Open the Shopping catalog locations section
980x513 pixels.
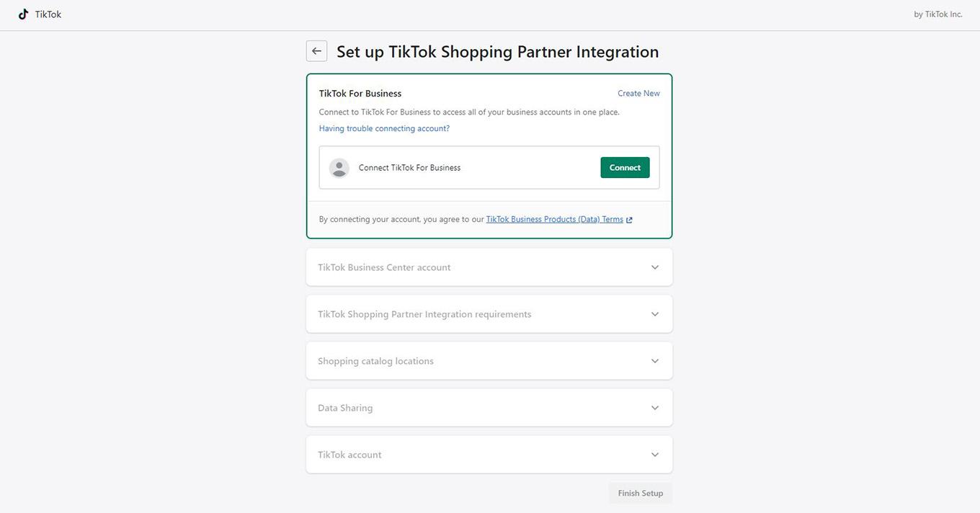(x=375, y=361)
